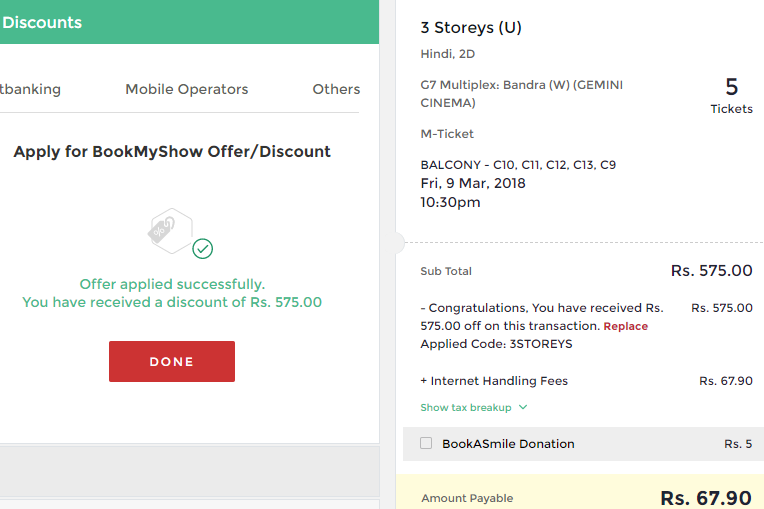Click the green success checkmark icon
764x509 pixels.
pyautogui.click(x=202, y=249)
